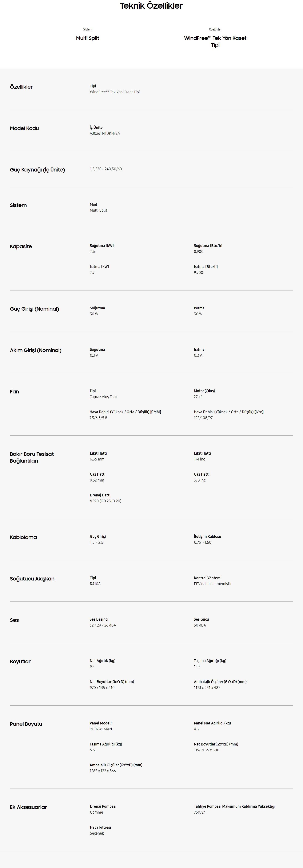Click the Kablolama section heading

[x=23, y=537]
